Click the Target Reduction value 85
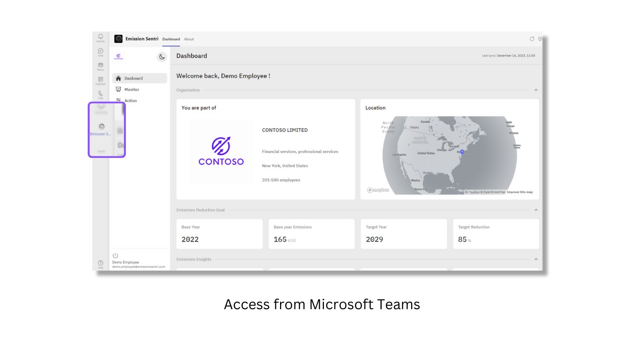The height and width of the screenshot is (362, 644). 462,239
